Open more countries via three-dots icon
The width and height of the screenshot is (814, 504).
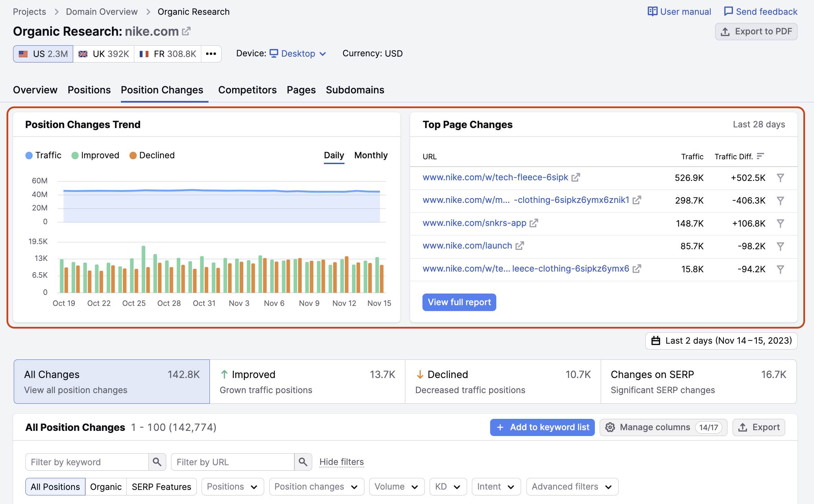[211, 54]
